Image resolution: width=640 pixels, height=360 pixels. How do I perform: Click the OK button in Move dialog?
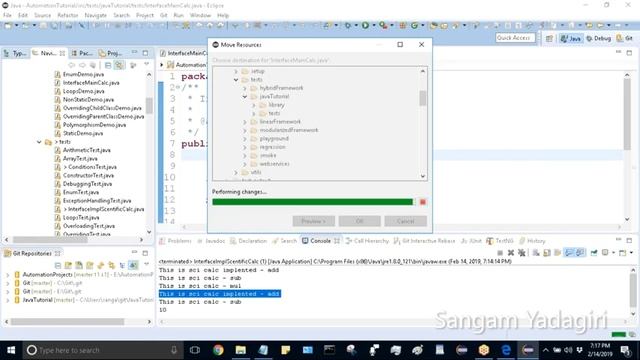[x=360, y=221]
